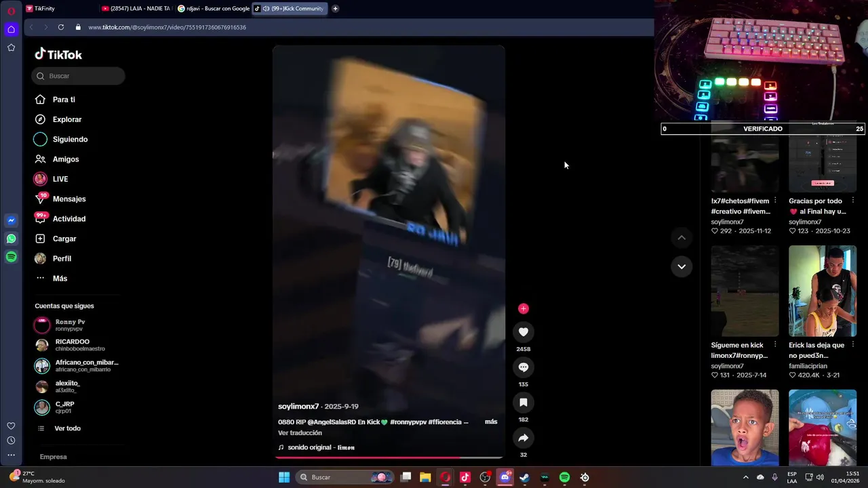This screenshot has height=488, width=868.
Task: Seek on the red video progress bar
Action: (x=389, y=457)
